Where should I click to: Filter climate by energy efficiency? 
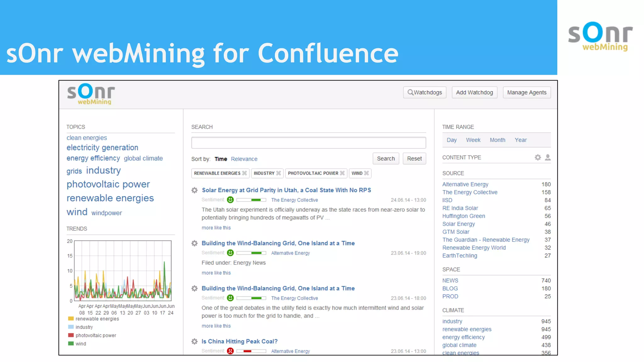point(464,337)
